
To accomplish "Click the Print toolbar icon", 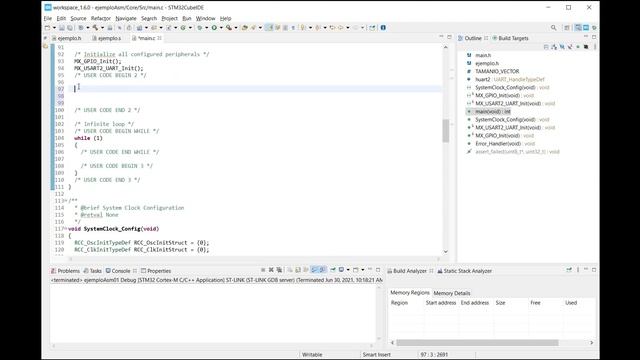I will 109,28.
